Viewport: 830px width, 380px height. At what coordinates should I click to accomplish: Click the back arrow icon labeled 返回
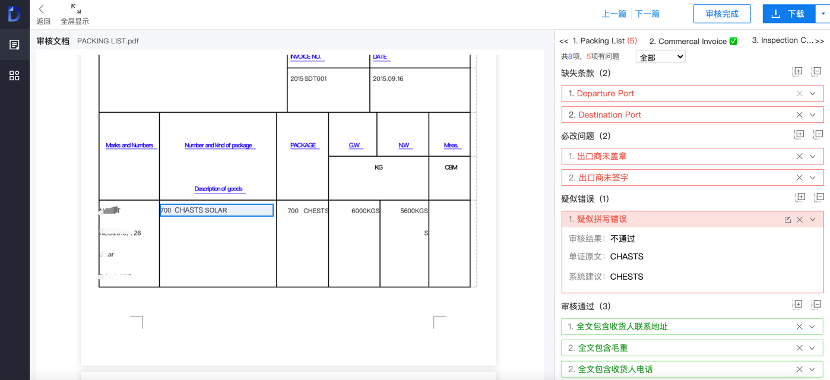pyautogui.click(x=42, y=9)
